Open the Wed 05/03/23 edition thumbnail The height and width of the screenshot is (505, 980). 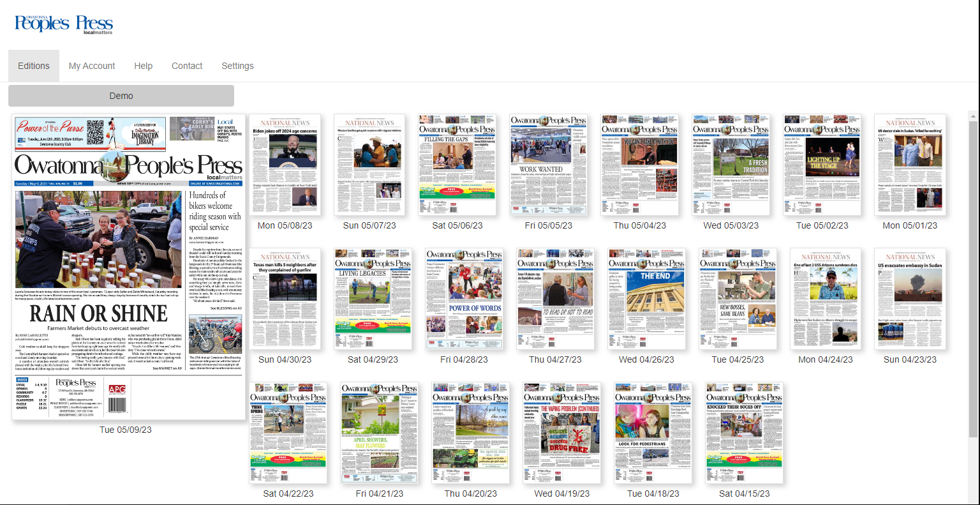(731, 165)
